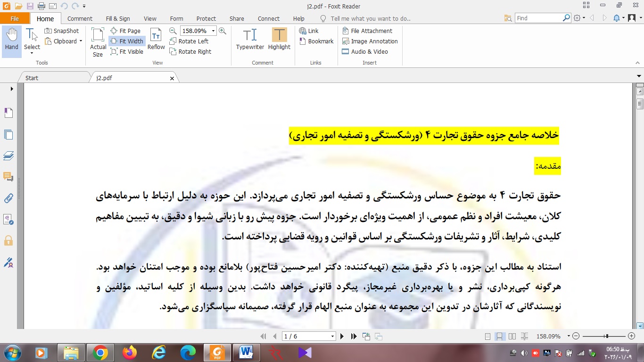Open the notifications bell dropdown
The image size is (644, 362).
coord(619,18)
